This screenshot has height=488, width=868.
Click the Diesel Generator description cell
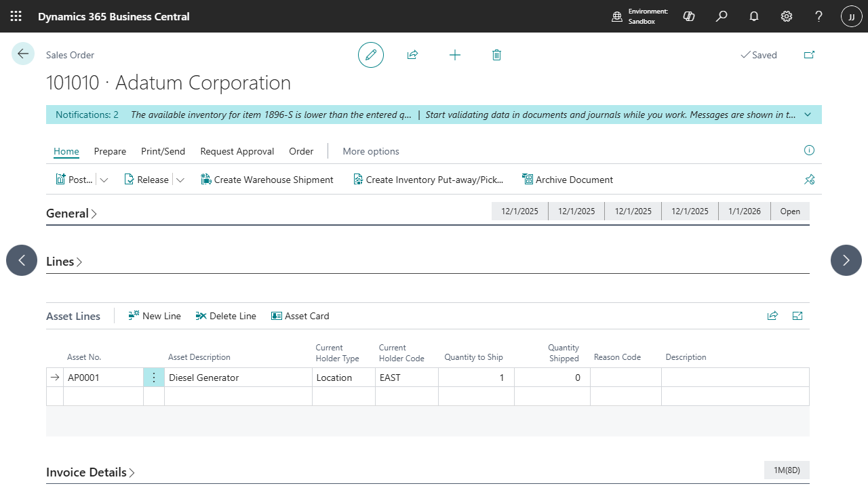pyautogui.click(x=238, y=378)
